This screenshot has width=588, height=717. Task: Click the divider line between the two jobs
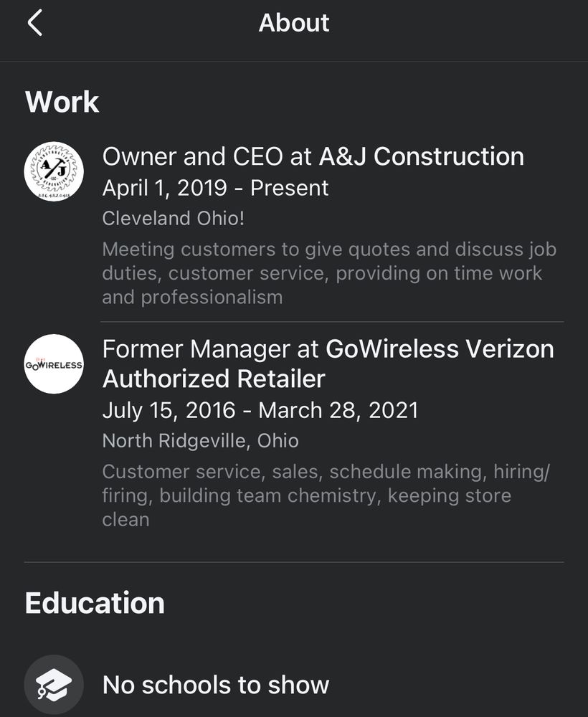[333, 322]
